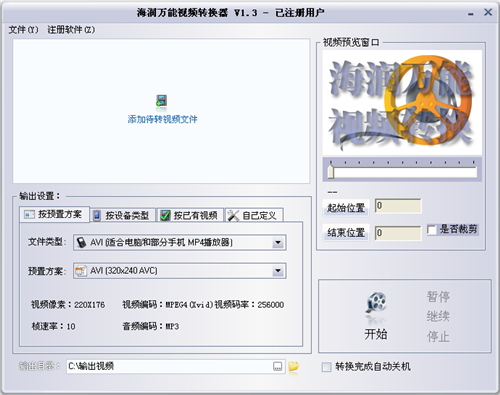Open the 注册软件(Z) menu

[71, 30]
